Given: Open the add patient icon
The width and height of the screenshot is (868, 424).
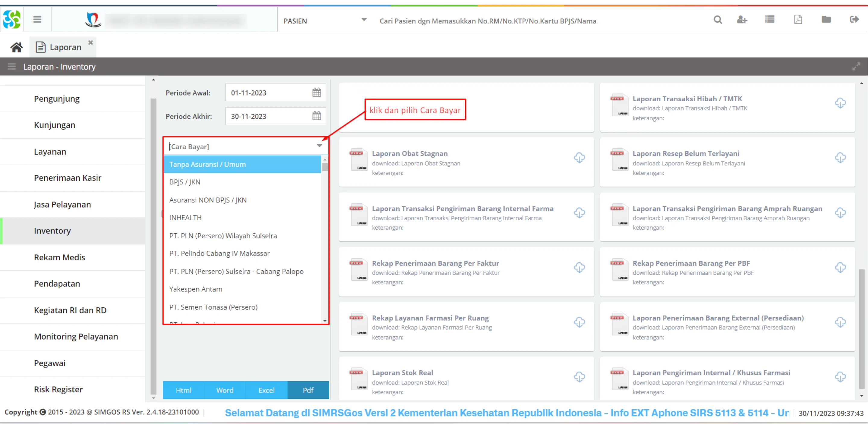Looking at the screenshot, I should (x=742, y=20).
